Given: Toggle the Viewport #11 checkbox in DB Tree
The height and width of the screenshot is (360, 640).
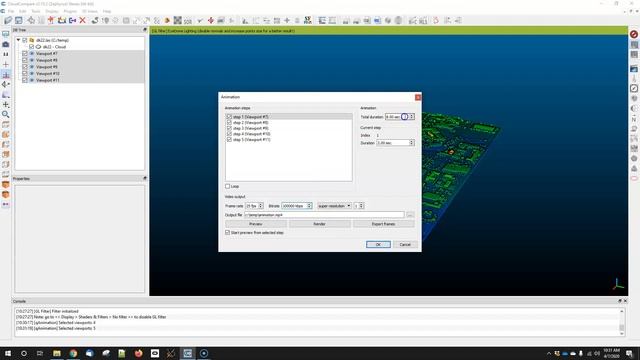Looking at the screenshot, I should (25, 80).
